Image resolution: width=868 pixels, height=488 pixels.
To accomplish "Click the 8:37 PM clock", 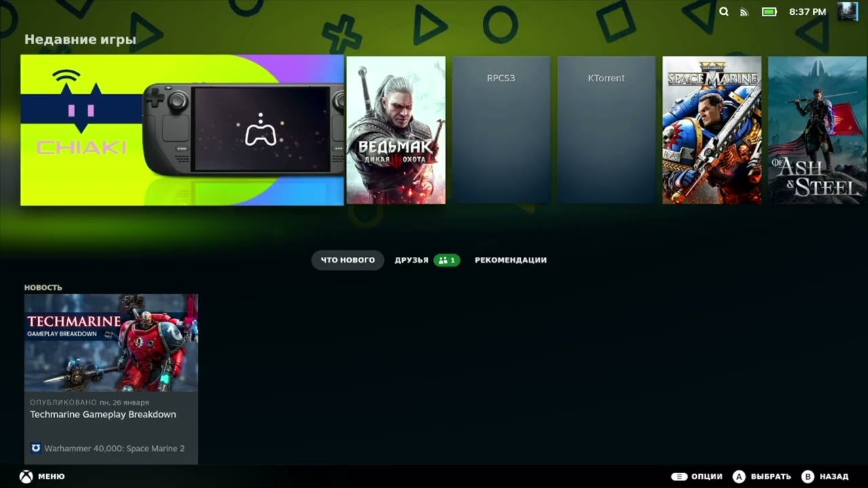I will click(808, 12).
